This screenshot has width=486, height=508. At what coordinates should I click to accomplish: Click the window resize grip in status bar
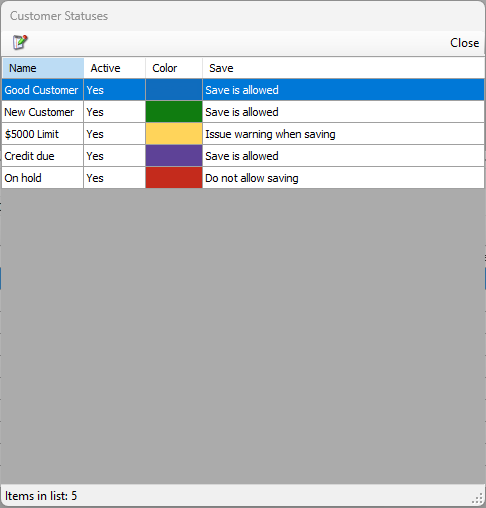pyautogui.click(x=478, y=498)
